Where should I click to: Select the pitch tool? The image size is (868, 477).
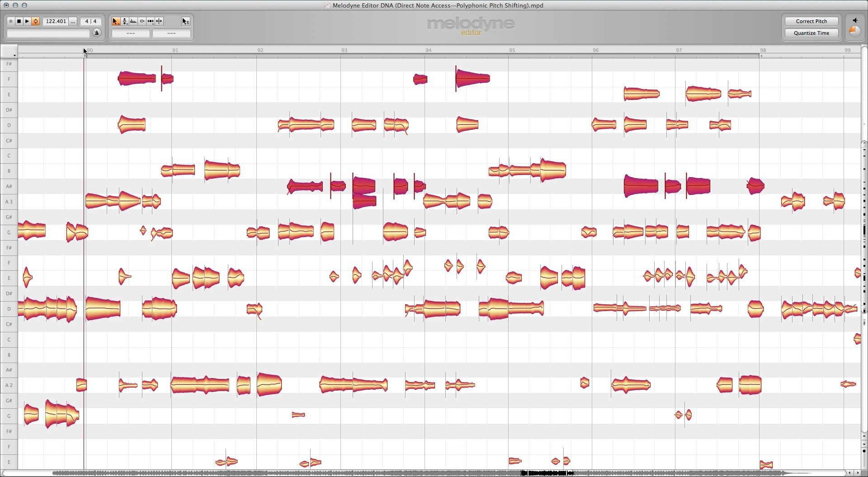point(124,21)
